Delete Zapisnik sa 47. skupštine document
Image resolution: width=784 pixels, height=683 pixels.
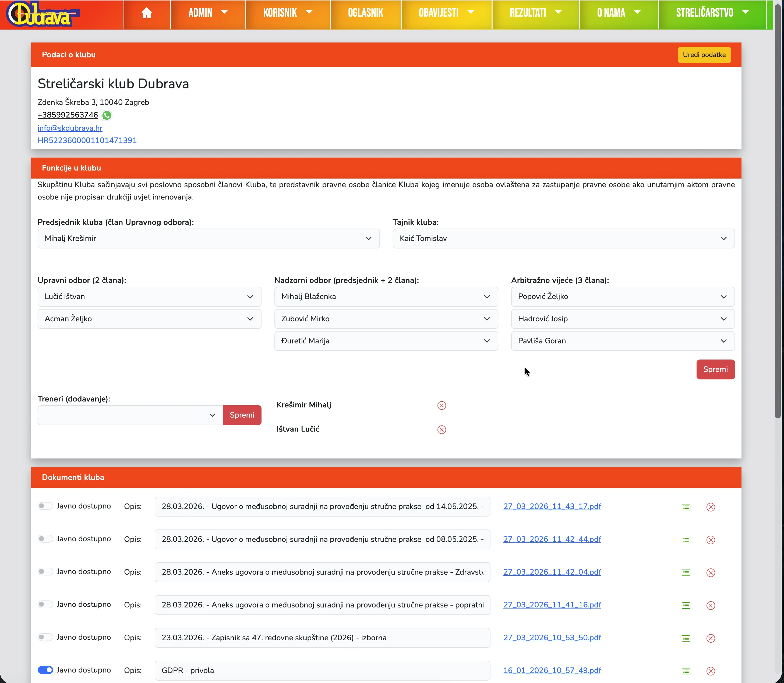click(710, 638)
